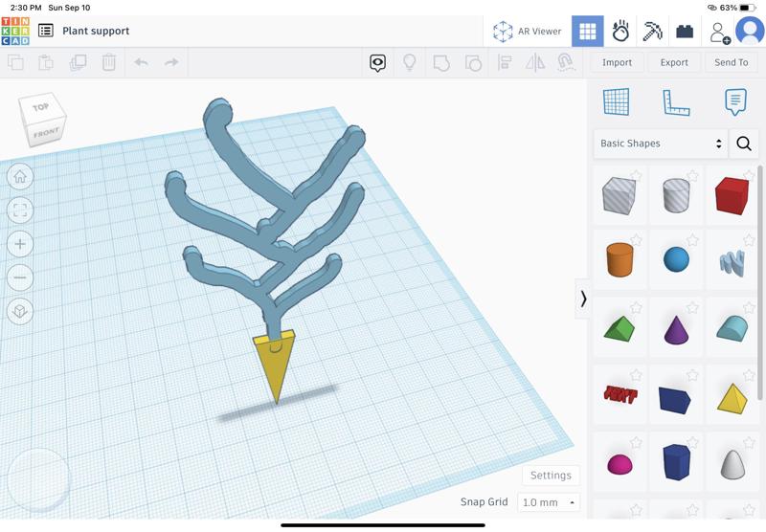Pick the Cylinder hole shape
Image resolution: width=766 pixels, height=532 pixels.
676,195
